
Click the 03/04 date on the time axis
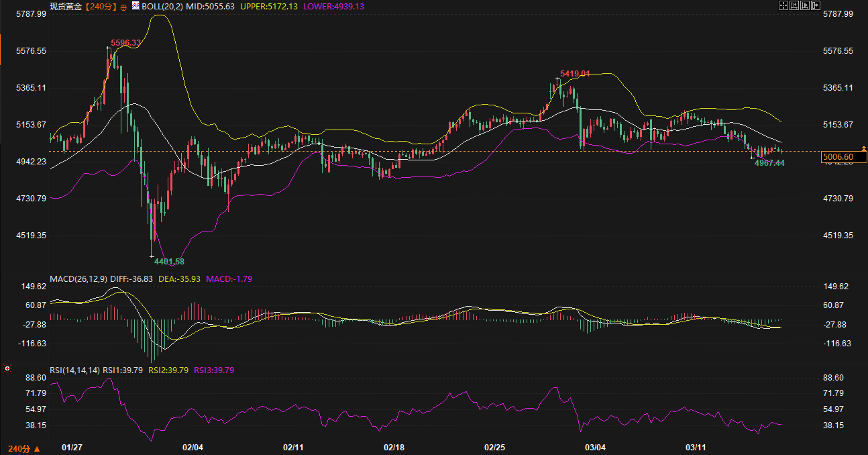[595, 447]
